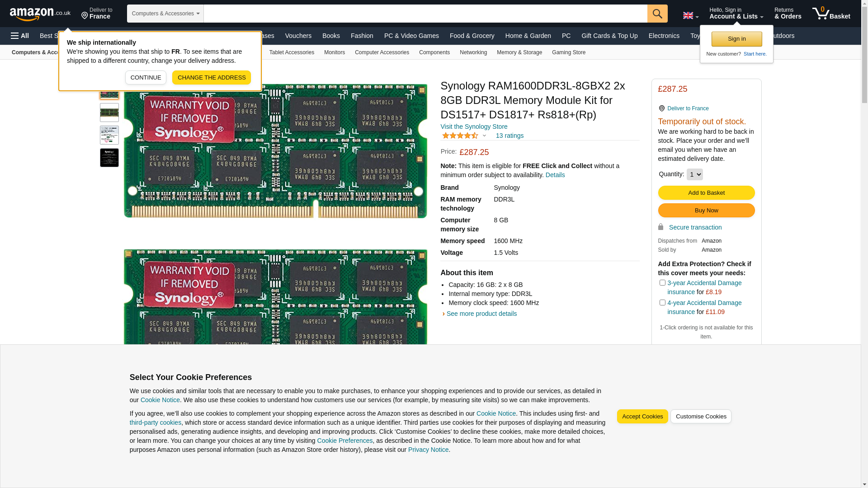This screenshot has height=488, width=868.
Task: Click the Secure transaction lock icon
Action: pos(660,227)
